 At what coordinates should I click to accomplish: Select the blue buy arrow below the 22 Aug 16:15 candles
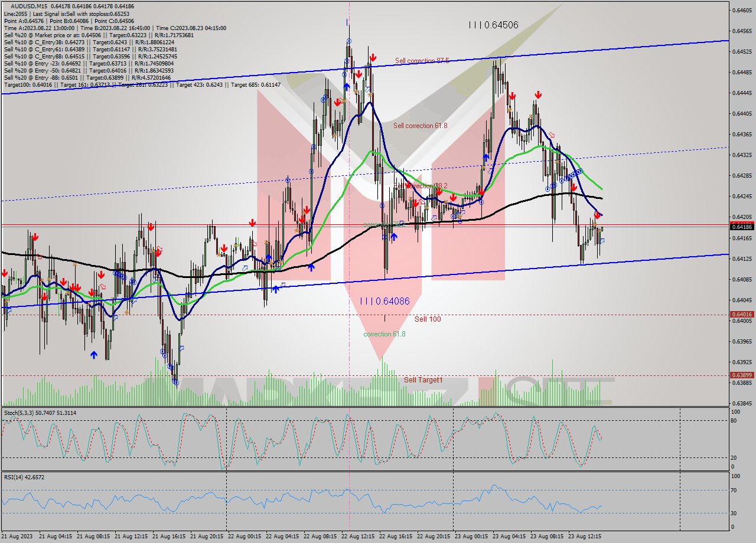click(x=394, y=237)
